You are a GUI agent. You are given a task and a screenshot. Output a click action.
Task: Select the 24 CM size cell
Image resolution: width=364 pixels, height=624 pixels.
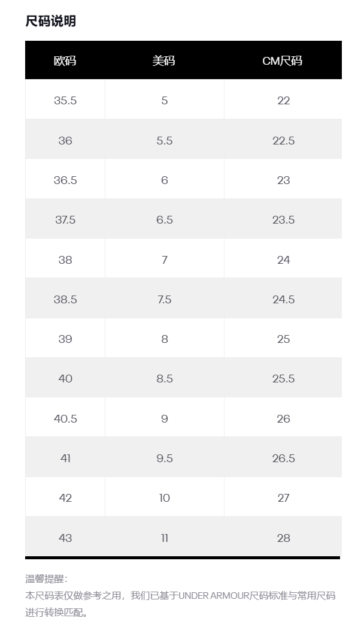click(283, 260)
